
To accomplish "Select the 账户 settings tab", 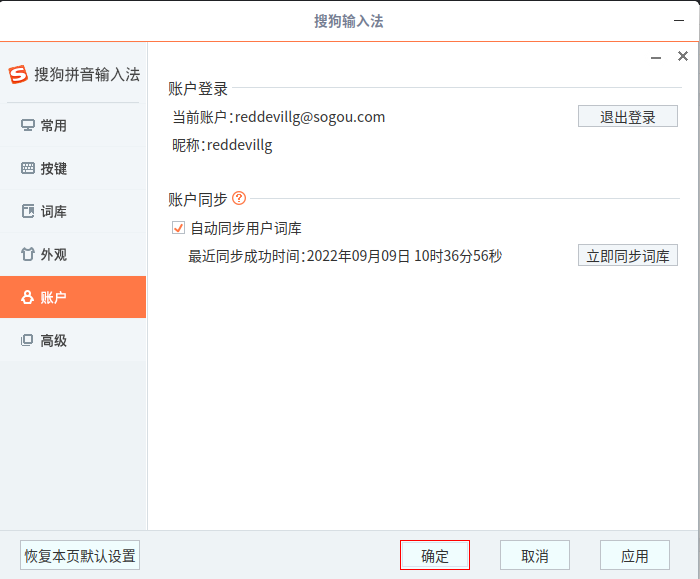I will point(73,297).
